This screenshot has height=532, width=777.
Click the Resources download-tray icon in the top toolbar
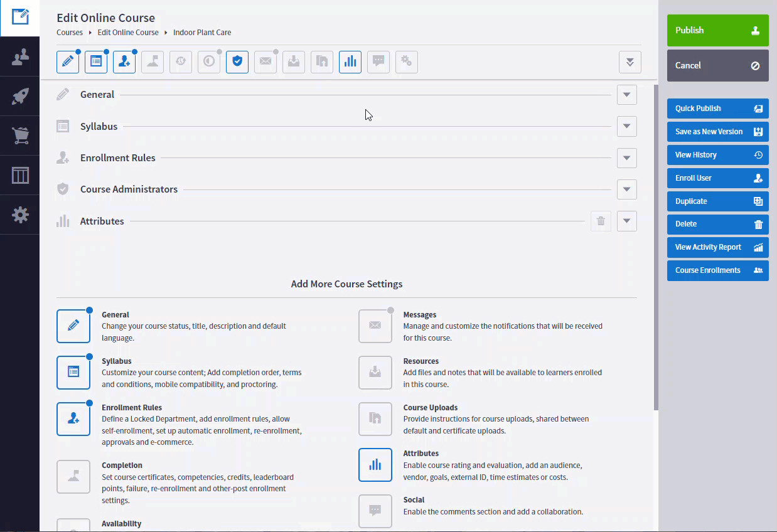tap(294, 61)
